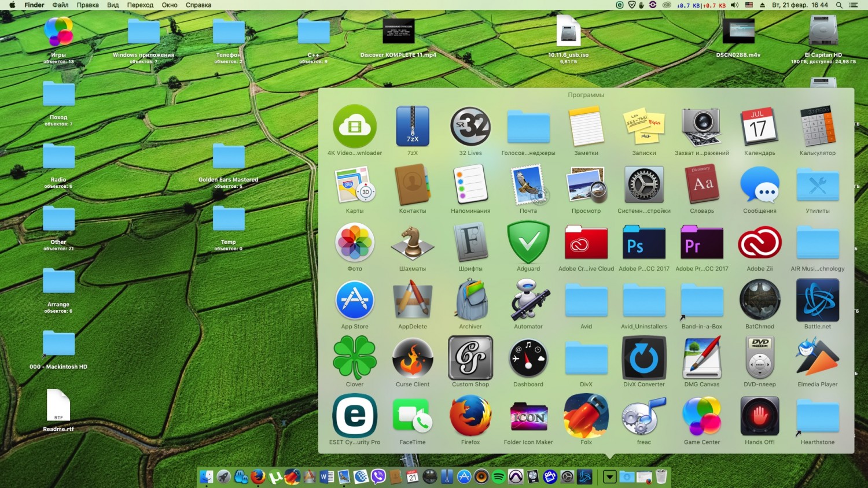The image size is (868, 488).
Task: Open the DMG Canvas app
Action: point(702,358)
